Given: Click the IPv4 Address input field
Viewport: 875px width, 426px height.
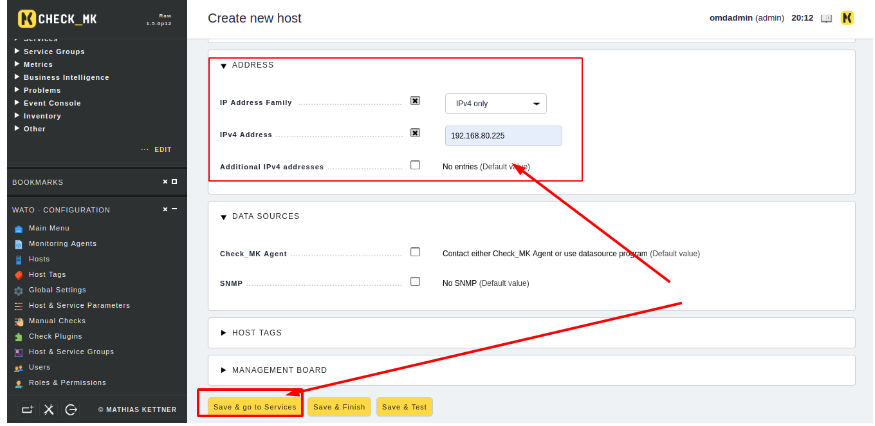Looking at the screenshot, I should pos(503,136).
